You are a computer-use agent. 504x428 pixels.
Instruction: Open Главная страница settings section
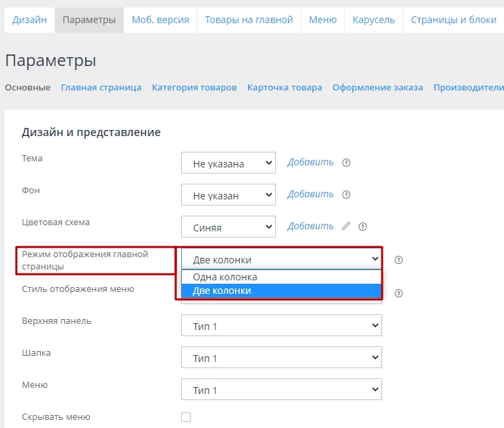point(101,88)
